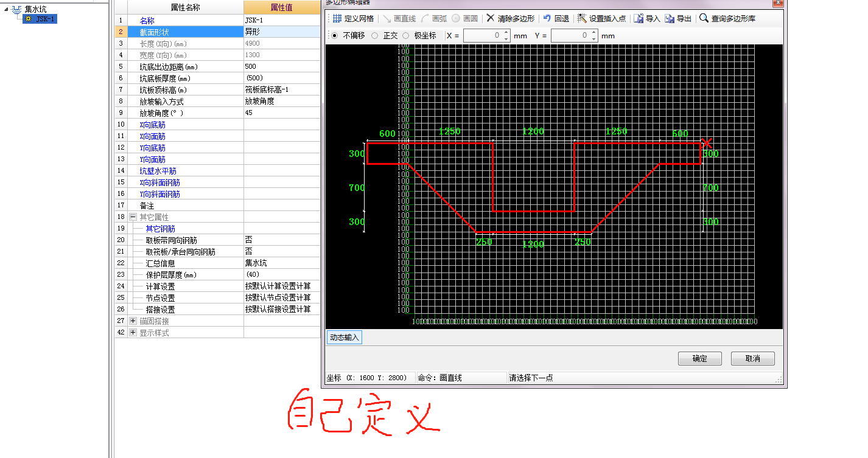Click the 筏板底标高-1 value cell
The image size is (868, 458).
point(282,89)
